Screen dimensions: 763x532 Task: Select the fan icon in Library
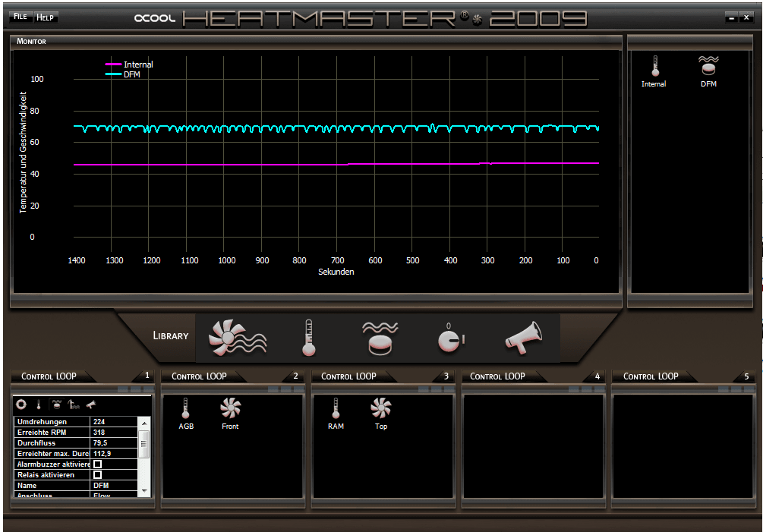237,338
